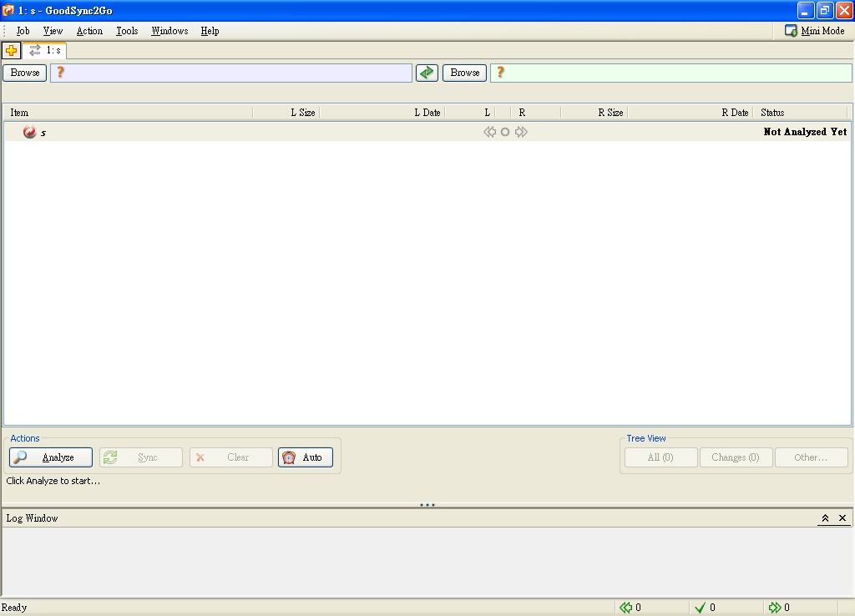This screenshot has height=616, width=855.
Task: Close the Log Window panel
Action: coord(842,518)
